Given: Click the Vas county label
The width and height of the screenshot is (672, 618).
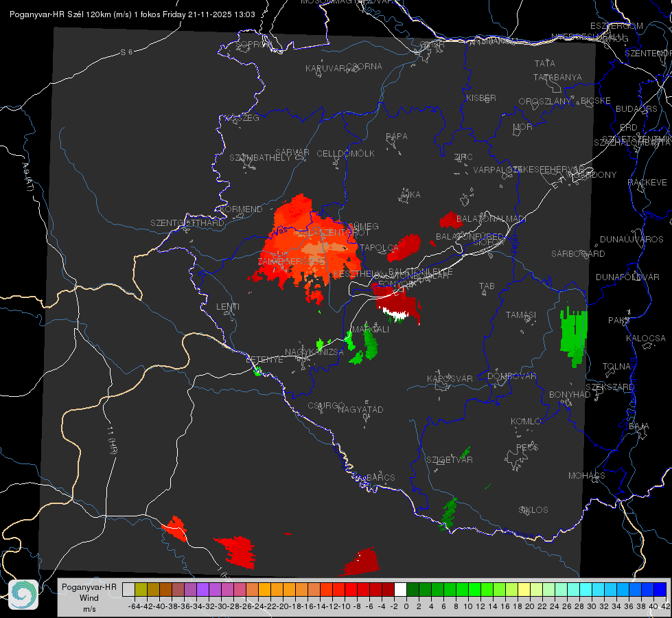Looking at the screenshot, I should (280, 231).
